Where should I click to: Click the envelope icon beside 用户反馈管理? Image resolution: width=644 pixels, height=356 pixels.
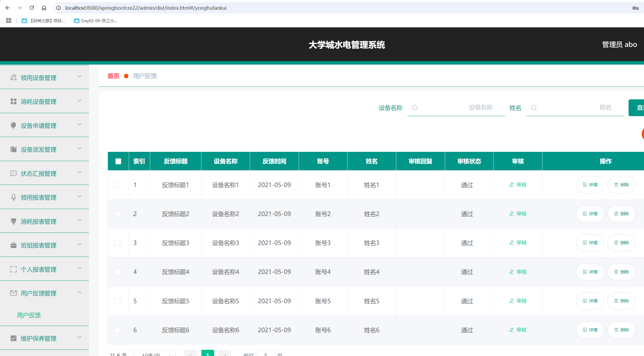[14, 293]
